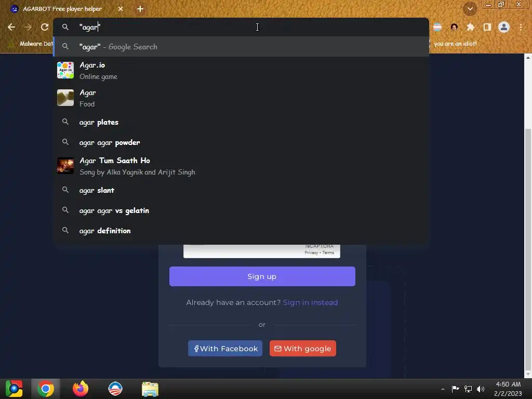Click the Agar.io game thumbnail
The width and height of the screenshot is (532, 399).
[65, 70]
